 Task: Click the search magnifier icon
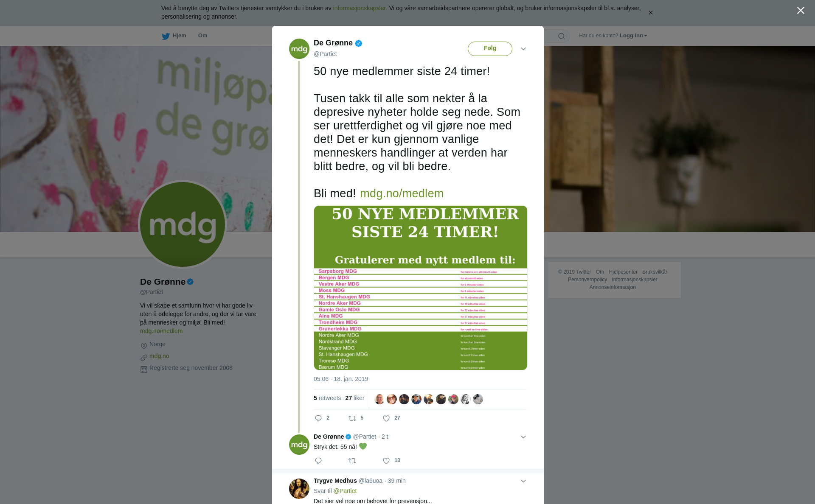[562, 36]
